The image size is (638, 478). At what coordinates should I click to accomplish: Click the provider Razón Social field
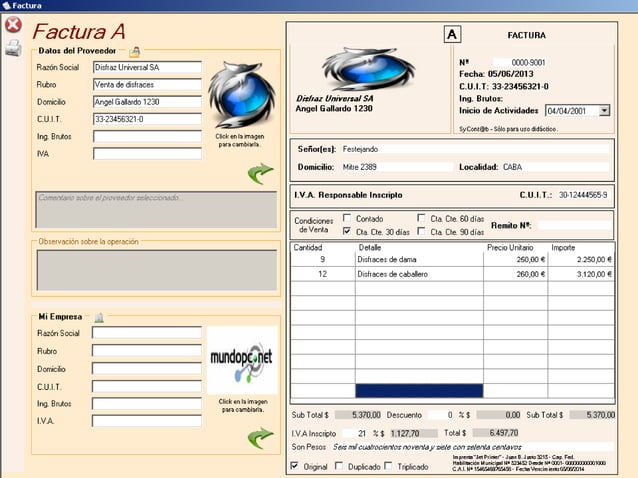pos(147,68)
